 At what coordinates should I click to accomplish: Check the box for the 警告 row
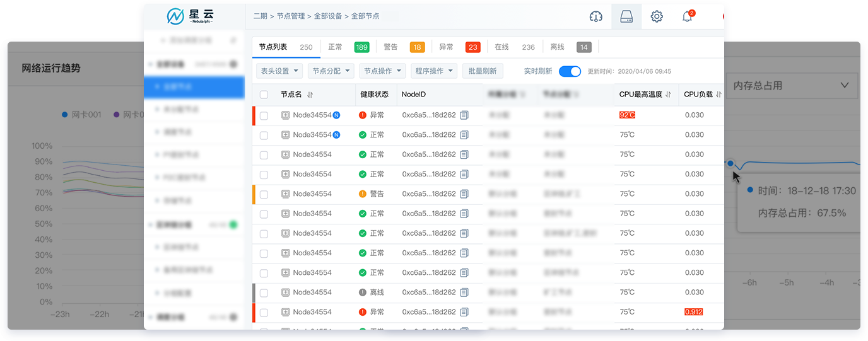pos(264,195)
